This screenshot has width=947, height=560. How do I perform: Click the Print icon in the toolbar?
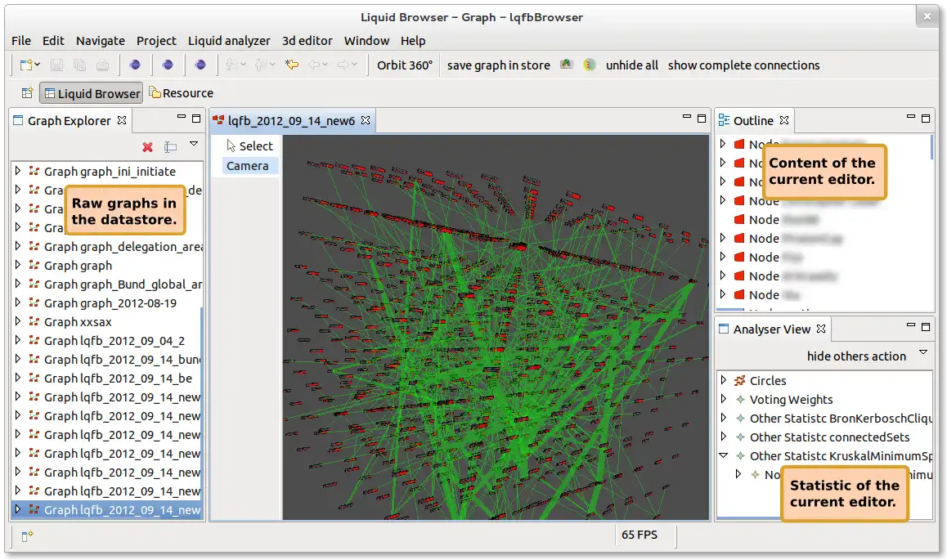[x=103, y=65]
